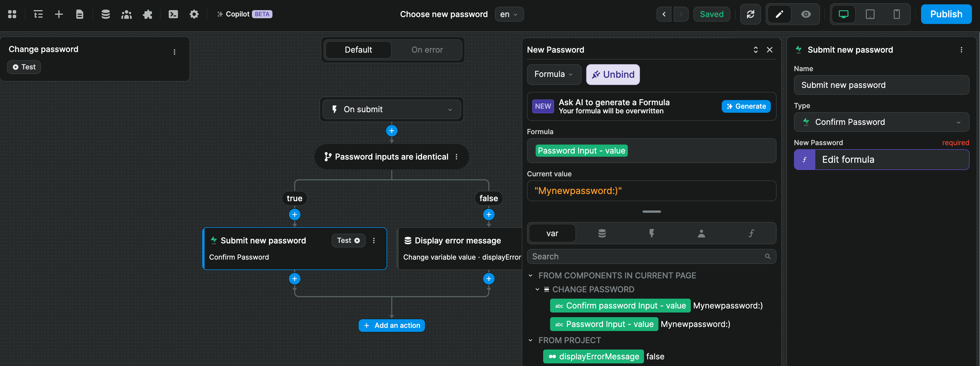The image size is (980, 366).
Task: Click the add element plus icon
Action: pos(59,14)
